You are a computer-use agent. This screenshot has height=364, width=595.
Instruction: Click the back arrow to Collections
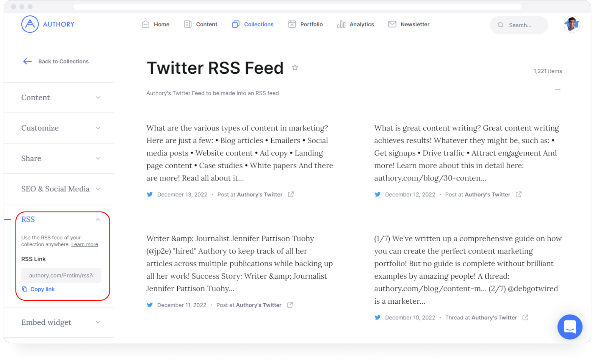(x=27, y=61)
